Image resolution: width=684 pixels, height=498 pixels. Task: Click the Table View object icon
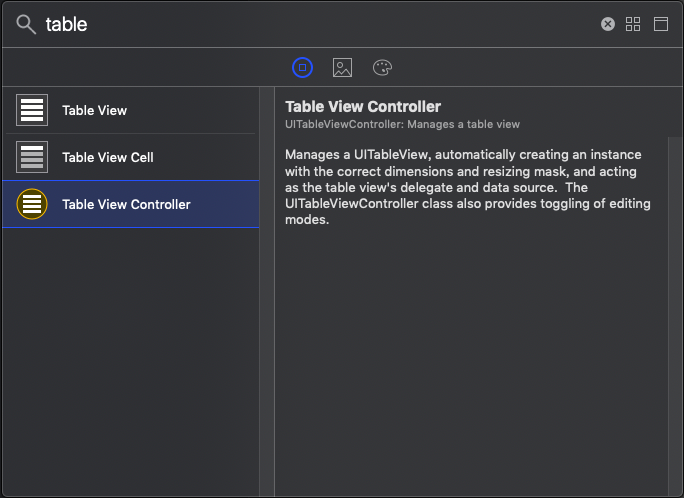pos(32,110)
